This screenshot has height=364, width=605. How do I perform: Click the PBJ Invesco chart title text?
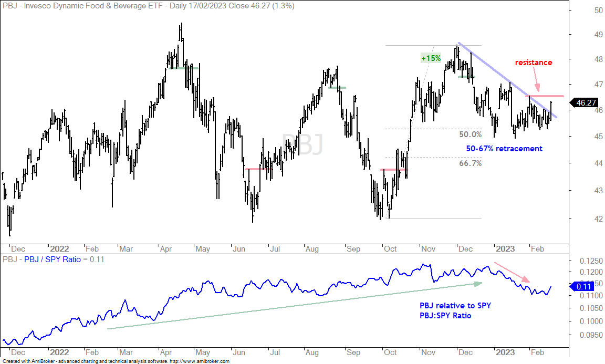point(148,6)
